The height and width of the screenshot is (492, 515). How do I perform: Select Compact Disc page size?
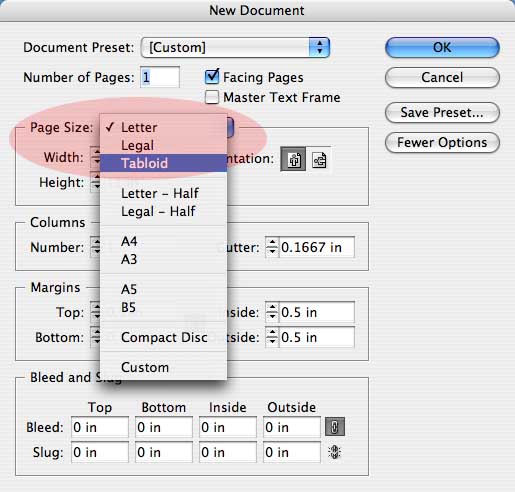point(163,337)
